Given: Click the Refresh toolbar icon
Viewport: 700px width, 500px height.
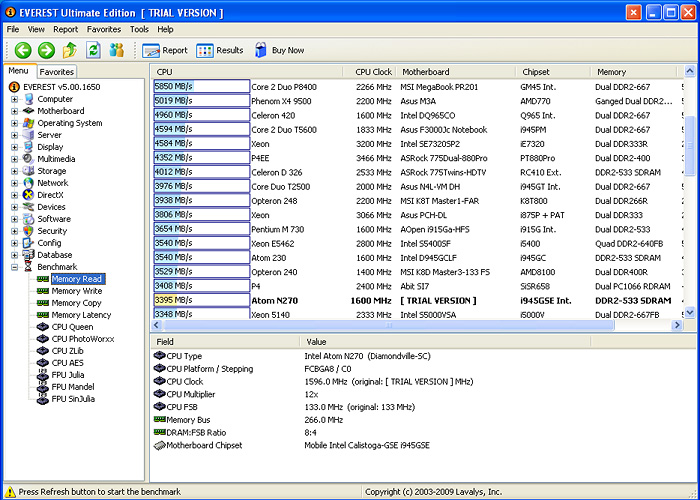Looking at the screenshot, I should pyautogui.click(x=93, y=50).
